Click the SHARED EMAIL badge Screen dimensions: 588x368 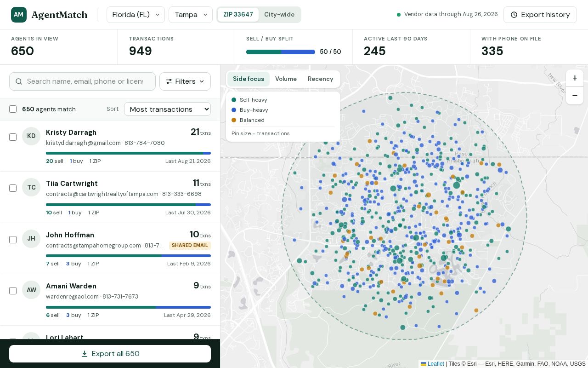190,246
